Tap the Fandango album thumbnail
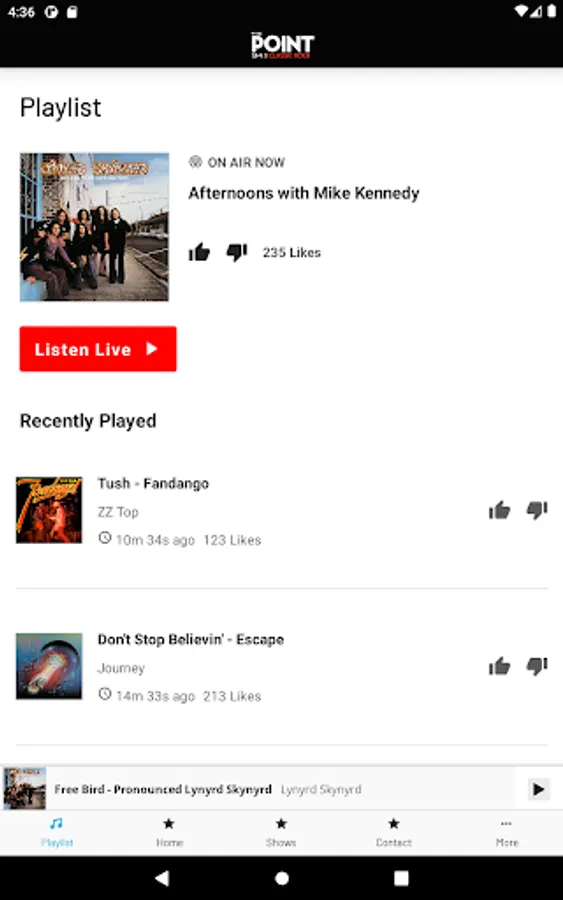The width and height of the screenshot is (563, 900). (x=49, y=510)
